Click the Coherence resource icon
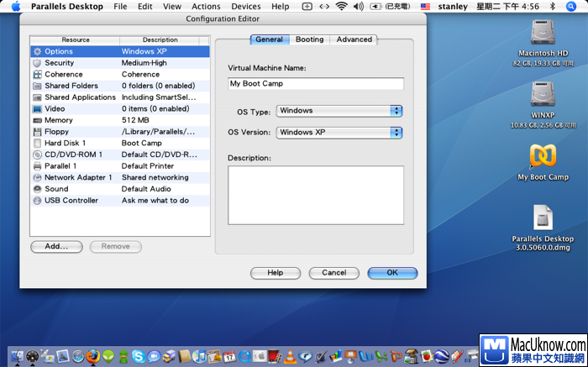 pyautogui.click(x=37, y=74)
